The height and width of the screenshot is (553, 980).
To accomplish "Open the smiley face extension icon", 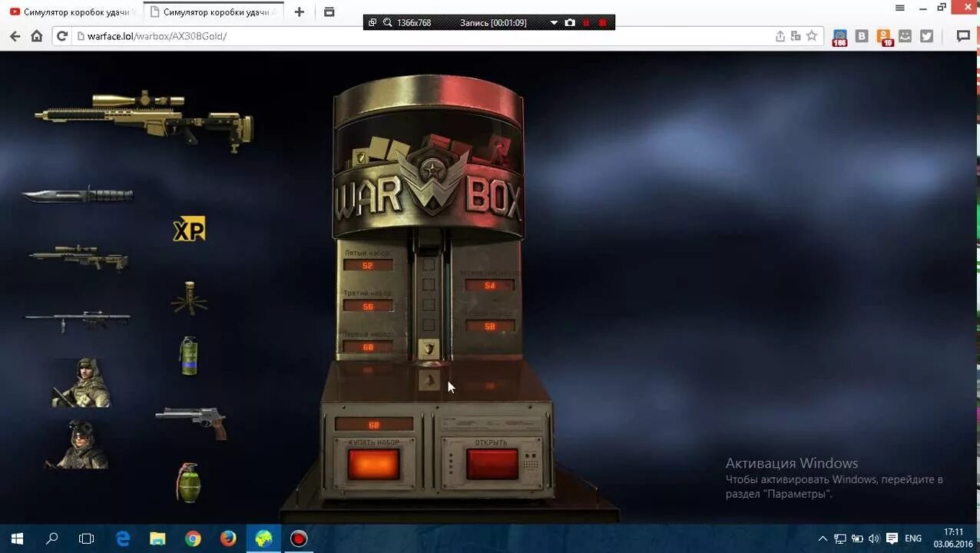I will (x=906, y=36).
